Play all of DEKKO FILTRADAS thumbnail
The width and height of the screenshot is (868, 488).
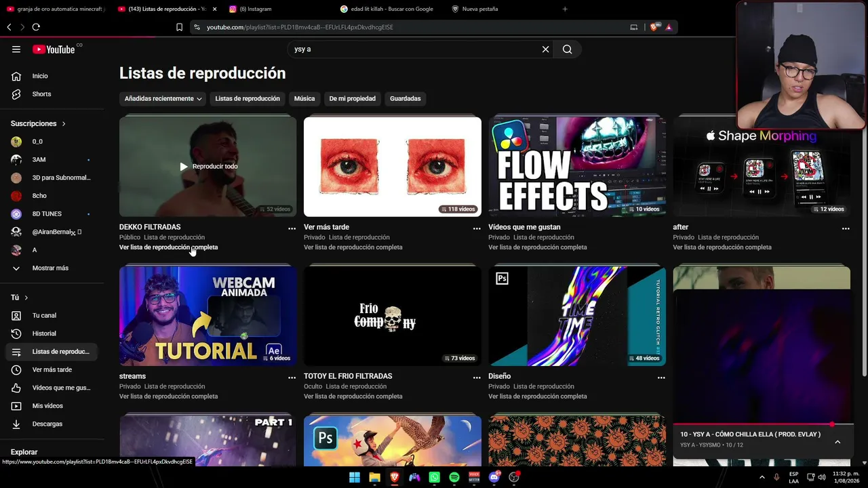pos(208,166)
